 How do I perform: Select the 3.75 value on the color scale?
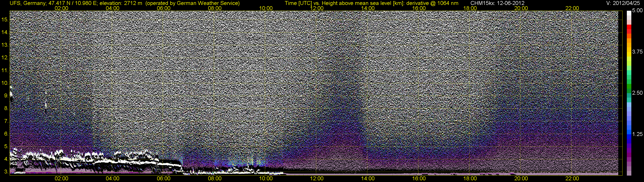click(637, 52)
